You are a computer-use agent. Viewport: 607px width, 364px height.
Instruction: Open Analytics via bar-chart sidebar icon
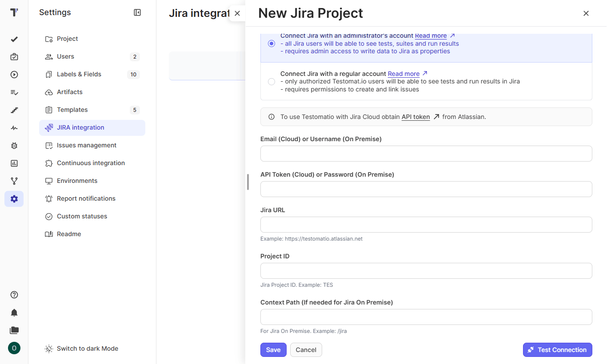14,163
